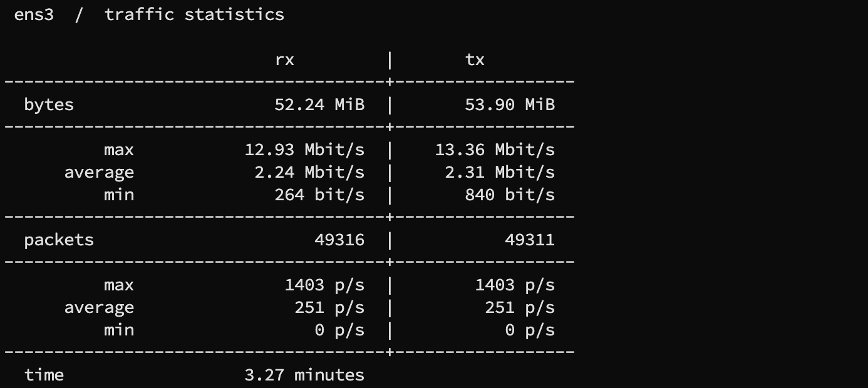Click the 53.90 MiB transmitted bytes value
Image resolution: width=868 pixels, height=388 pixels.
pos(510,105)
